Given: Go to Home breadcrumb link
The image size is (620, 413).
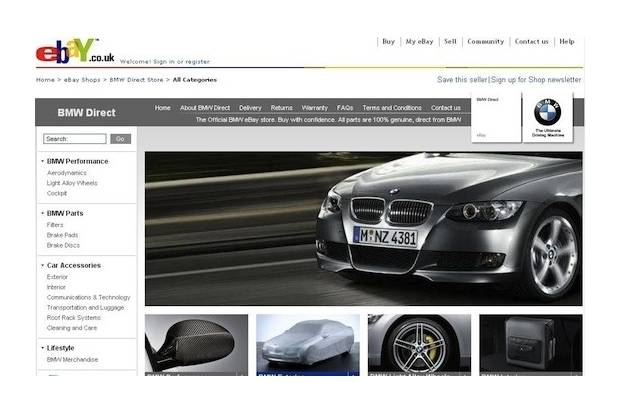Looking at the screenshot, I should (45, 80).
